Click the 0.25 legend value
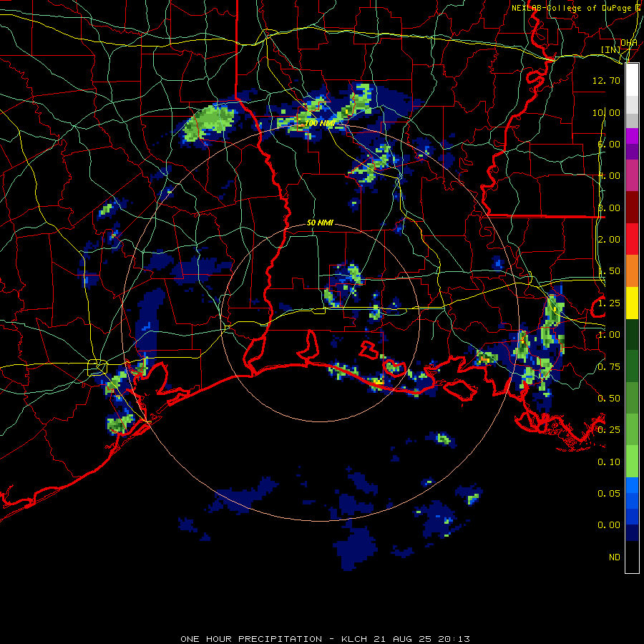The width and height of the screenshot is (644, 644). coord(609,430)
